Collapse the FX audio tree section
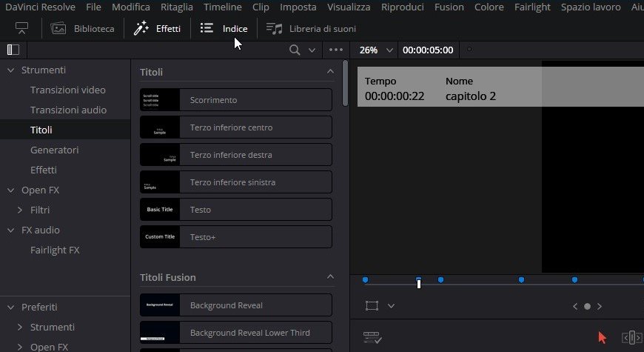Image resolution: width=644 pixels, height=352 pixels. [11, 230]
